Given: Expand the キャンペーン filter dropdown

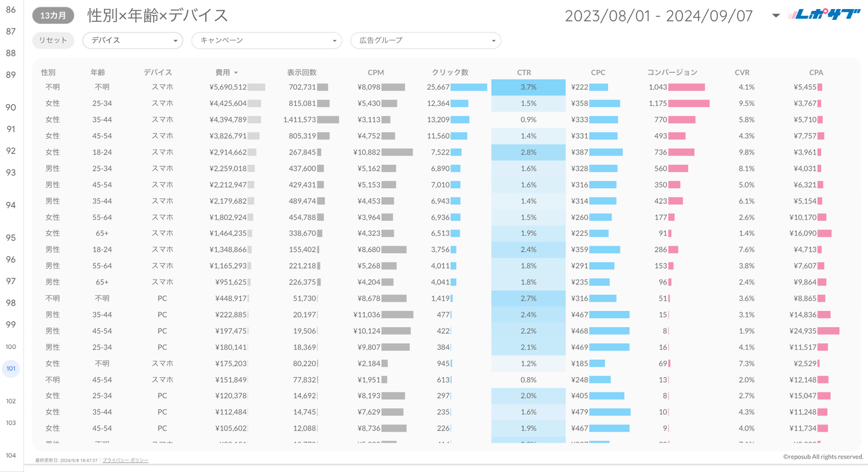Looking at the screenshot, I should [266, 40].
